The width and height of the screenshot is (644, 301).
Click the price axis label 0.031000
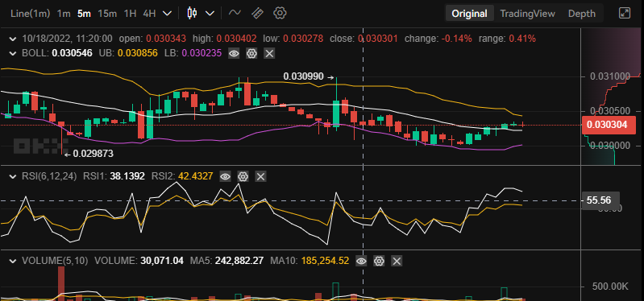[x=610, y=76]
